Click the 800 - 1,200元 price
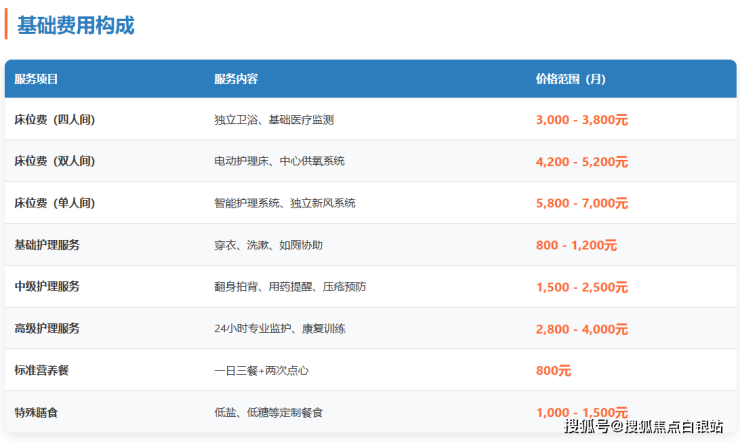The height and width of the screenshot is (442, 740). click(x=576, y=245)
